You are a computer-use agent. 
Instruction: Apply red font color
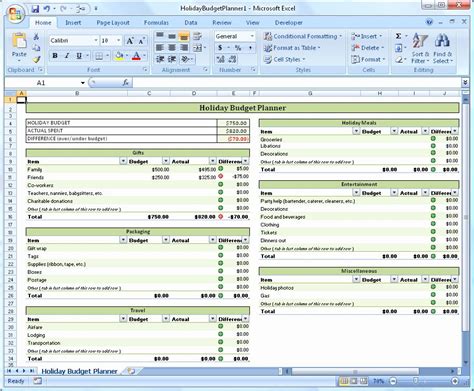tap(136, 56)
